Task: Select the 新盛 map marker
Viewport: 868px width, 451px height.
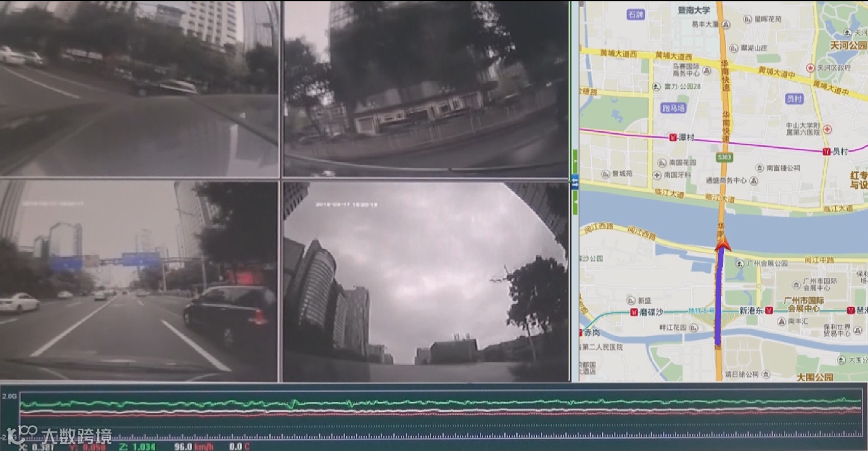Action: coord(631,300)
